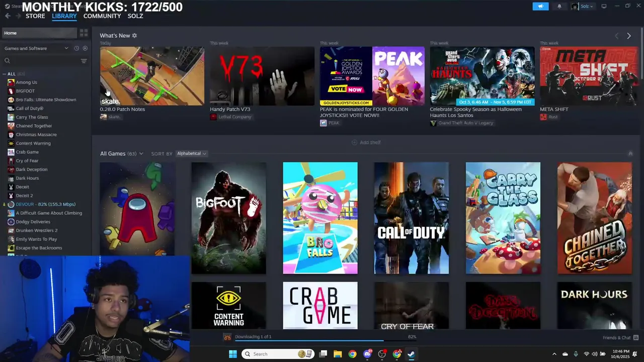Open the notifications bell

[559, 6]
